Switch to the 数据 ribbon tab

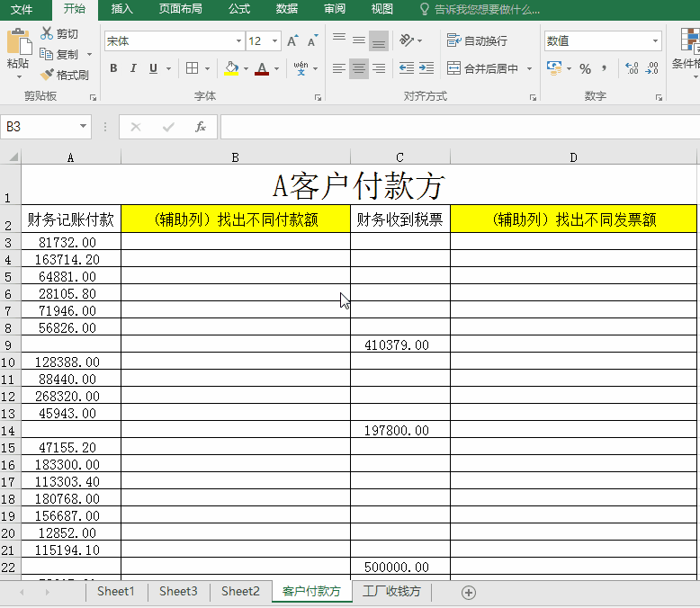287,9
